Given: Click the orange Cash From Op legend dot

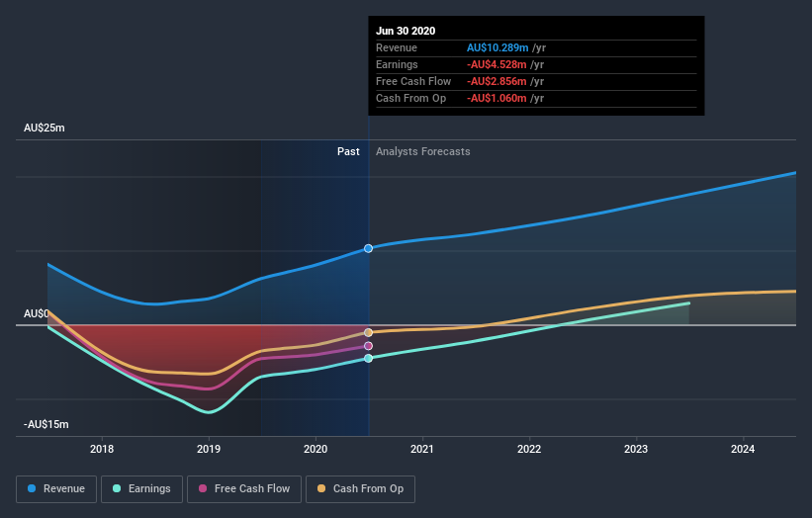Looking at the screenshot, I should 321,488.
